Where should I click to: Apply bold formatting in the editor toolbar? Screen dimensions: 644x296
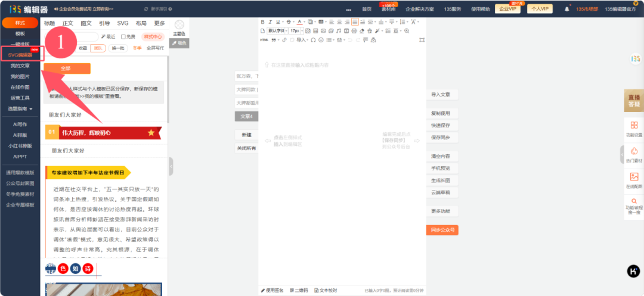[x=263, y=21]
